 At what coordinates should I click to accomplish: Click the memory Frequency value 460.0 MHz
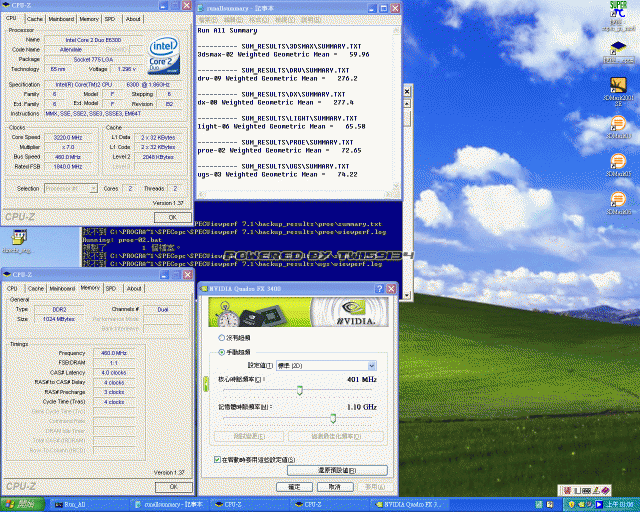pos(114,353)
